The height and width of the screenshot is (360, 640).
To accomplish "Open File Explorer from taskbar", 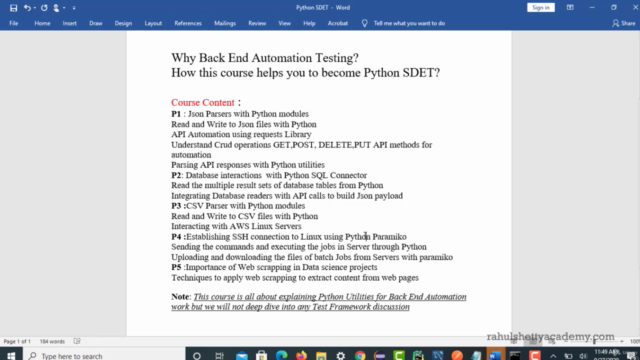I will (321, 356).
